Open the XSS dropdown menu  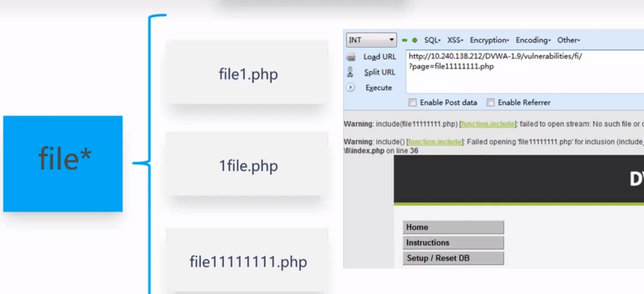tap(455, 40)
